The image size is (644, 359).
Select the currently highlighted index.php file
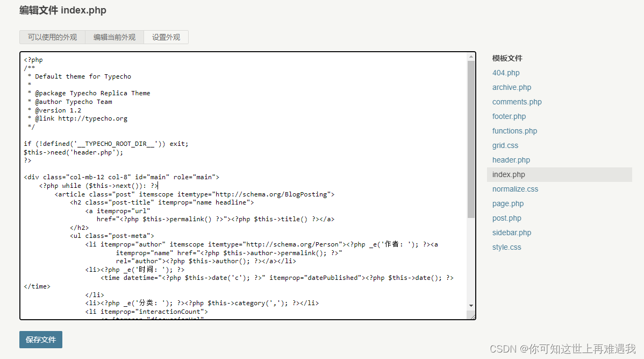tap(508, 174)
